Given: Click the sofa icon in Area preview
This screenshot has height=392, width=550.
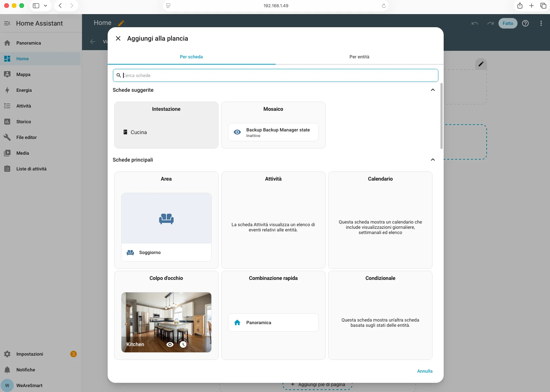Looking at the screenshot, I should tap(166, 219).
